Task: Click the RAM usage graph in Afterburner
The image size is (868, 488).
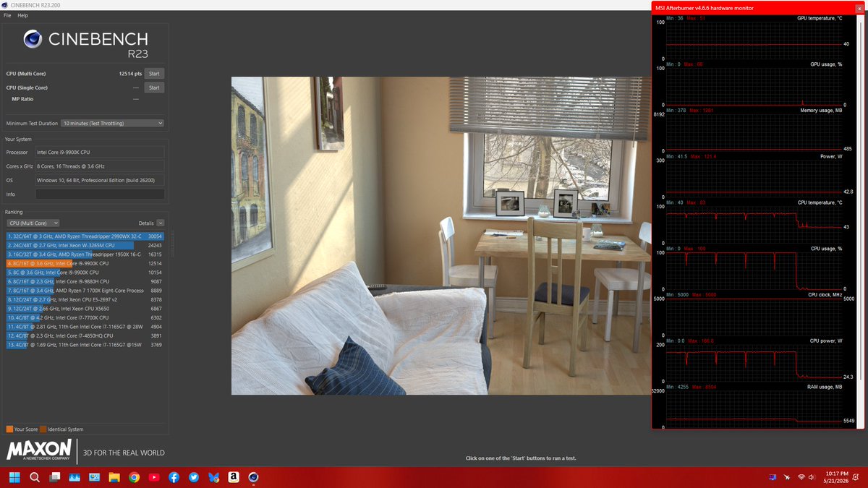Action: tap(754, 408)
